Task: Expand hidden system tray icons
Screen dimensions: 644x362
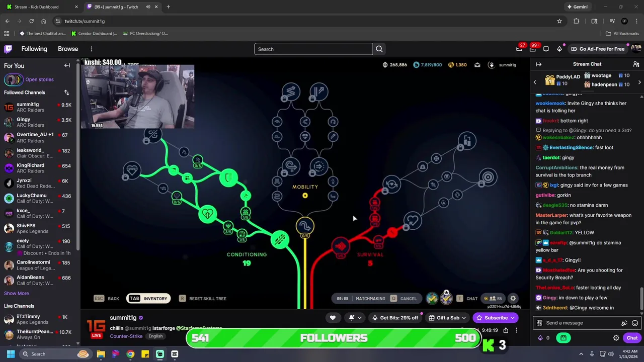Action: pyautogui.click(x=581, y=354)
